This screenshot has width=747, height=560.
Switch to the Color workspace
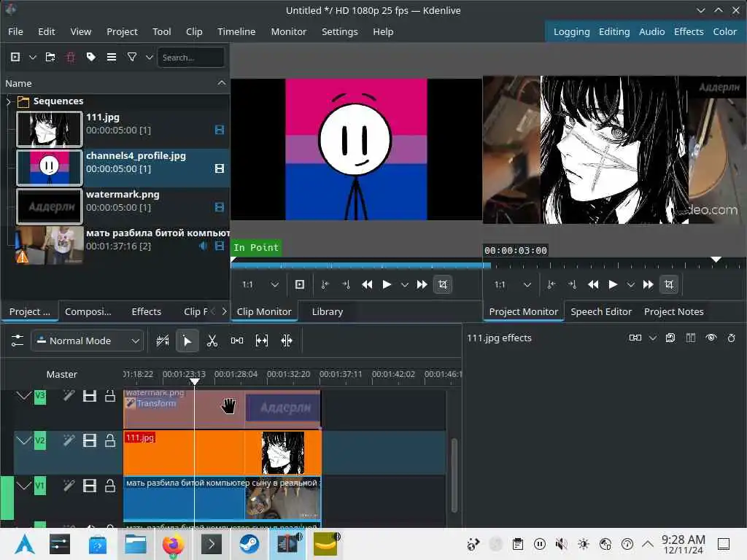724,32
